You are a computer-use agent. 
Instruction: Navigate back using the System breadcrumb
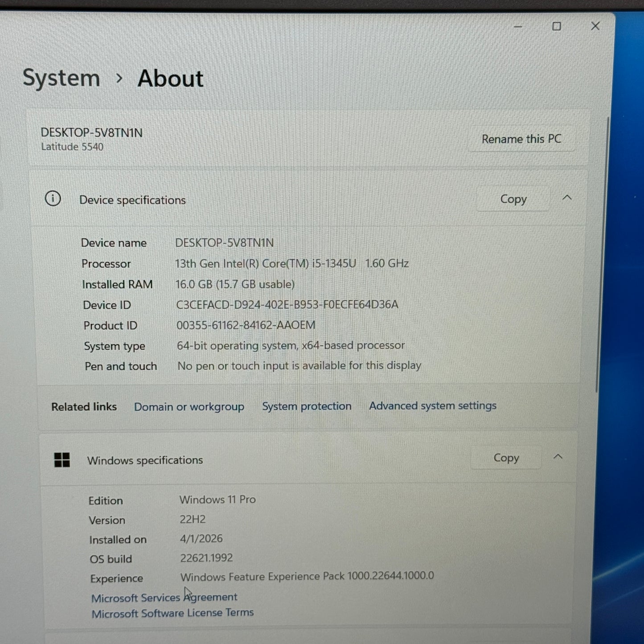(62, 78)
